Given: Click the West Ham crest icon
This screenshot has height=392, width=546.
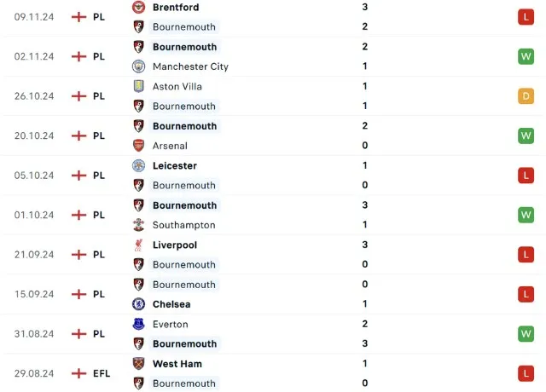Looking at the screenshot, I should [x=139, y=364].
